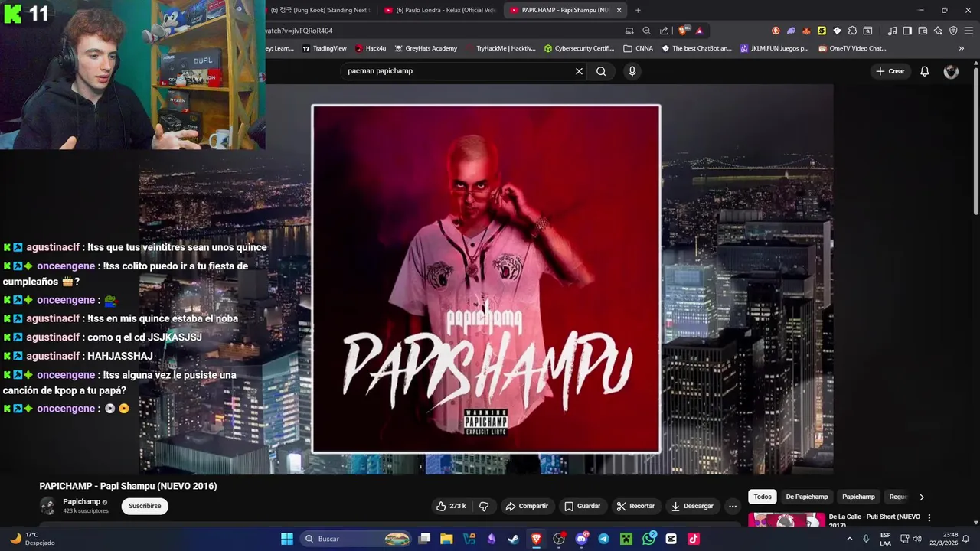Open Steam from the taskbar

click(514, 539)
